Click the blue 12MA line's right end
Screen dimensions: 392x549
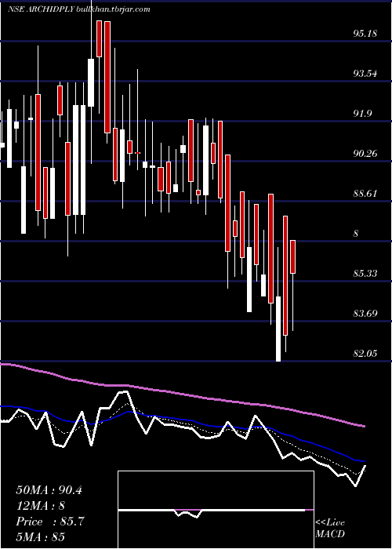(x=364, y=461)
